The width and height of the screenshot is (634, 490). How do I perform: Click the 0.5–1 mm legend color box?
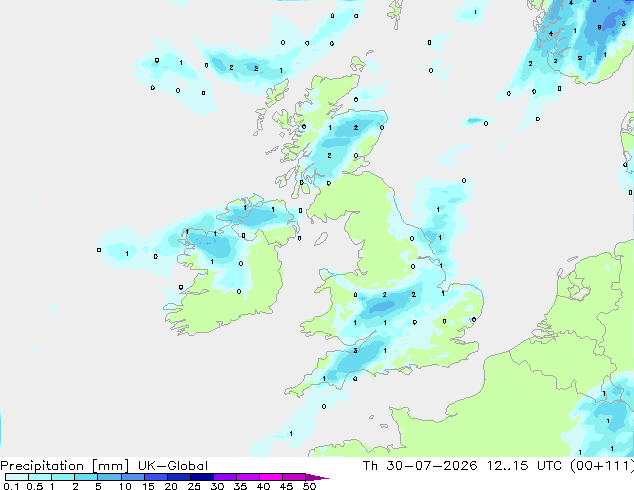tap(40, 477)
